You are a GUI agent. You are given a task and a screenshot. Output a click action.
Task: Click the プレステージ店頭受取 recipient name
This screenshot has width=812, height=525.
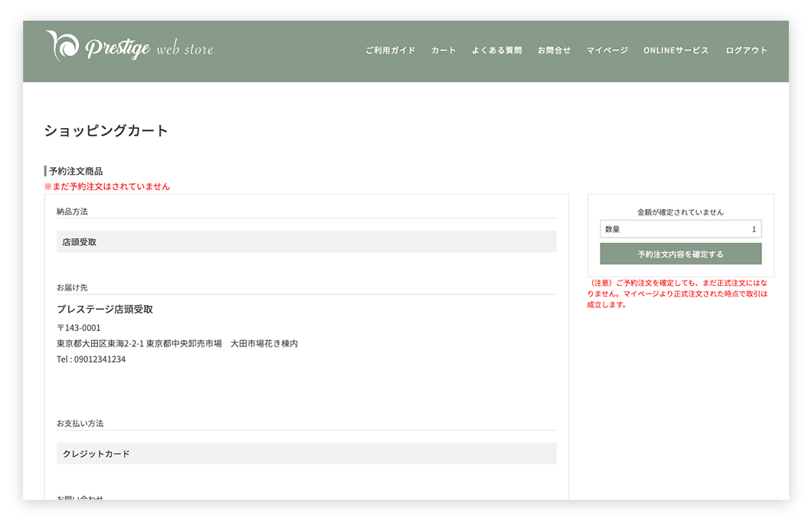pos(105,310)
